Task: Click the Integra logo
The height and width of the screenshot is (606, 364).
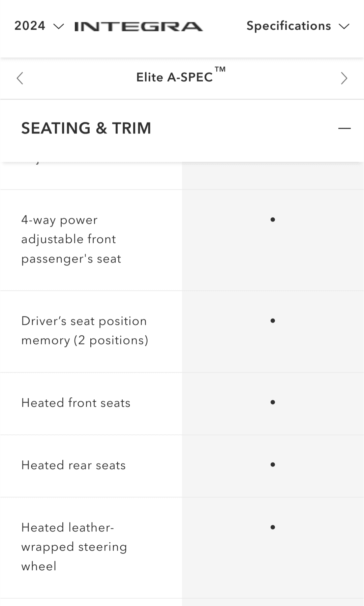Action: [x=139, y=26]
